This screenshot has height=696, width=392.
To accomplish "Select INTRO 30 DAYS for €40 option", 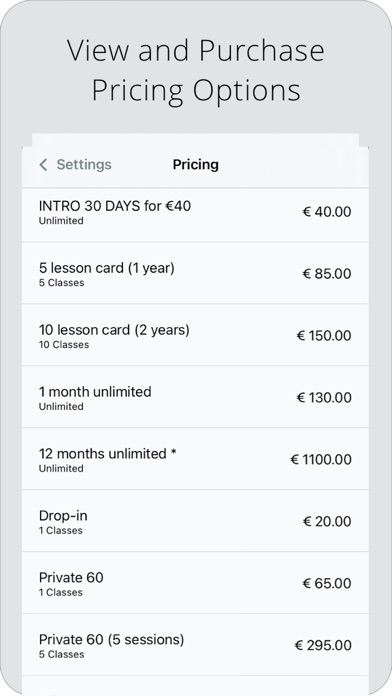I will [195, 215].
